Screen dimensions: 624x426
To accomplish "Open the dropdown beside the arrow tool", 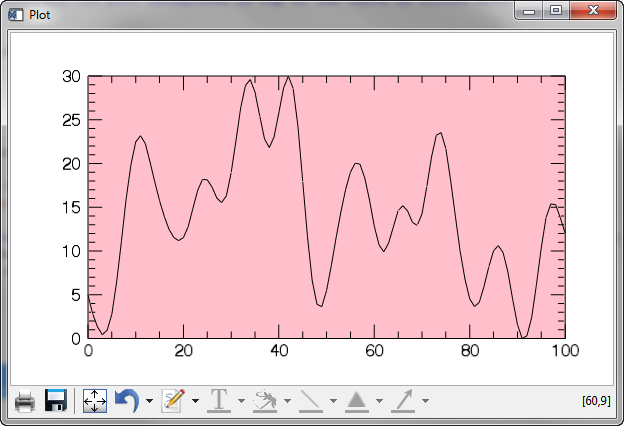I will (426, 402).
